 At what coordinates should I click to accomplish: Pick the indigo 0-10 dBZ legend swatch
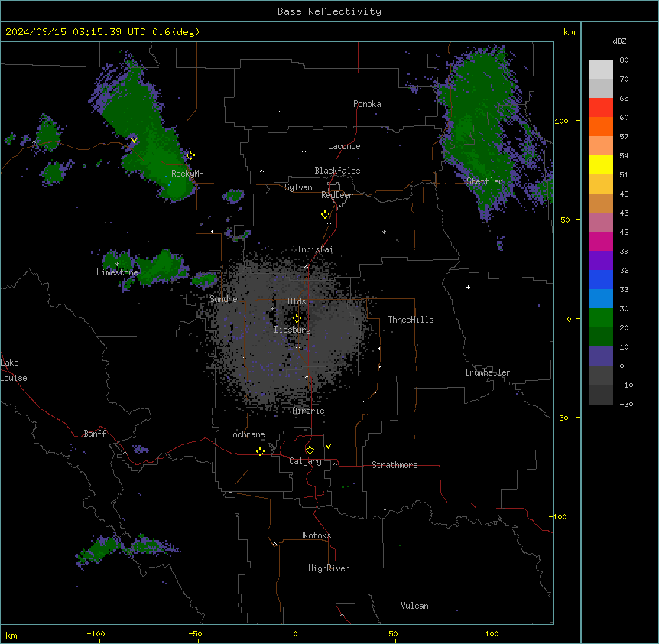[x=601, y=356]
